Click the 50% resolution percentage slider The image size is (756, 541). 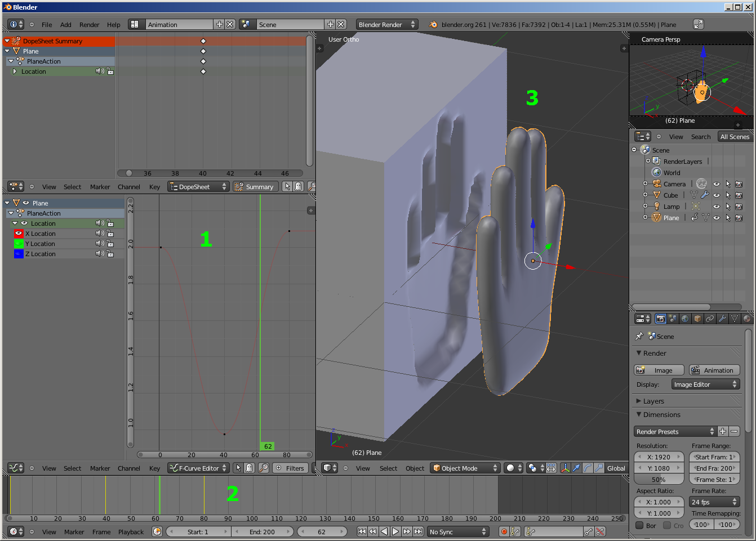click(x=659, y=480)
